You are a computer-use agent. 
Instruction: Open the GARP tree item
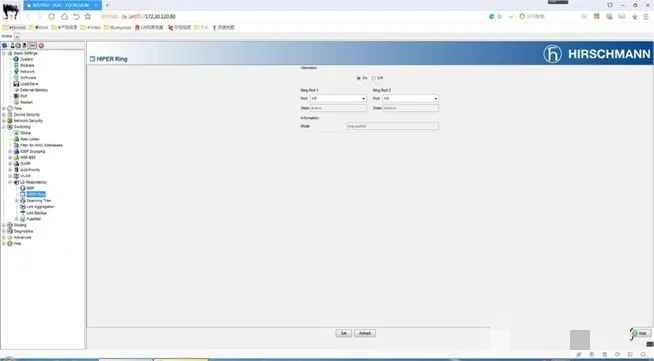click(x=25, y=164)
